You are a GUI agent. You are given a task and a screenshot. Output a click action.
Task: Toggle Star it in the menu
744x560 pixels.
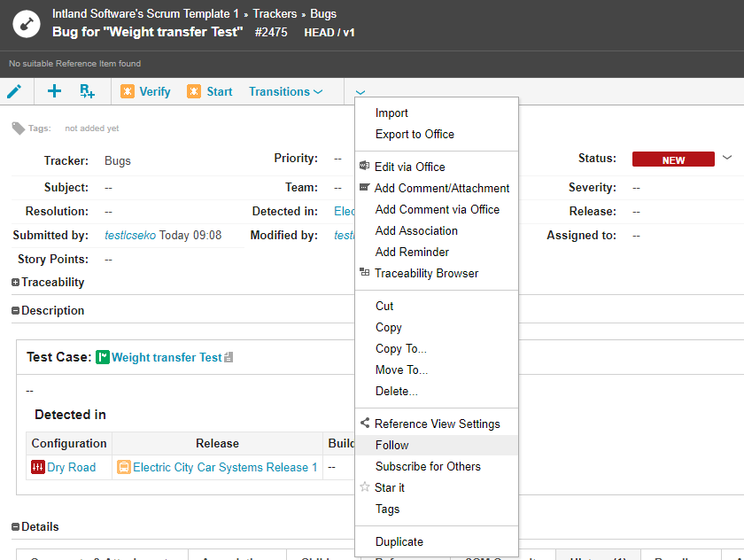[389, 487]
